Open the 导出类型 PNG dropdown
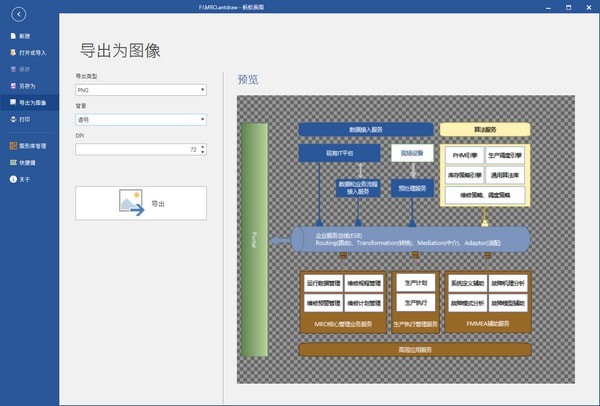 pyautogui.click(x=140, y=89)
